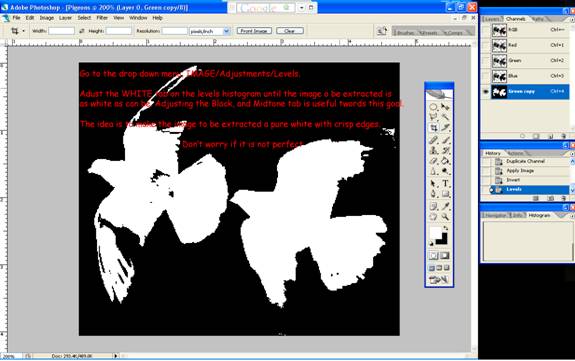Image resolution: width=575 pixels, height=361 pixels.
Task: Select the Duplicate Channel history state
Action: pos(527,161)
